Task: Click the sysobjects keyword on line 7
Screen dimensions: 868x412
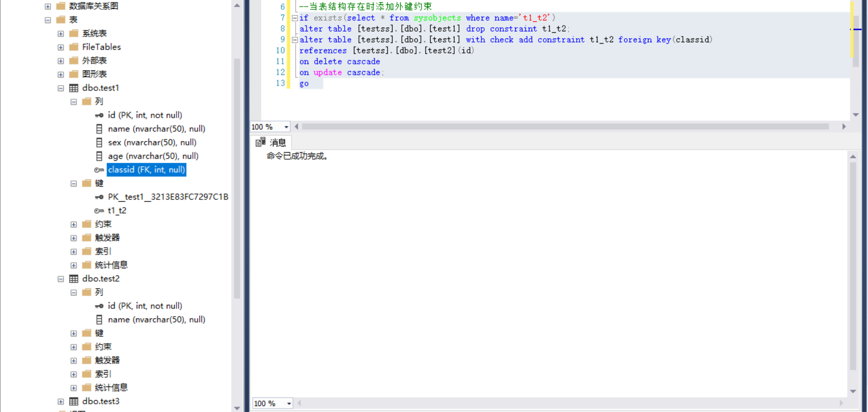Action: (x=437, y=18)
